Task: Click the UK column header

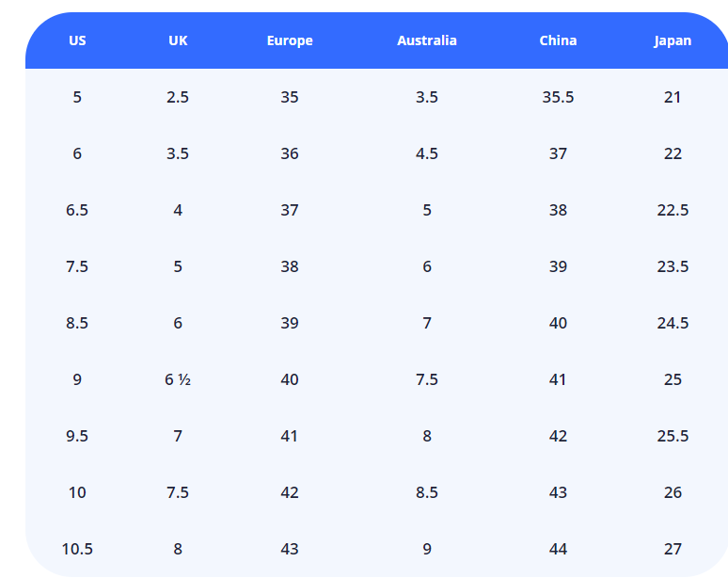Action: coord(178,40)
